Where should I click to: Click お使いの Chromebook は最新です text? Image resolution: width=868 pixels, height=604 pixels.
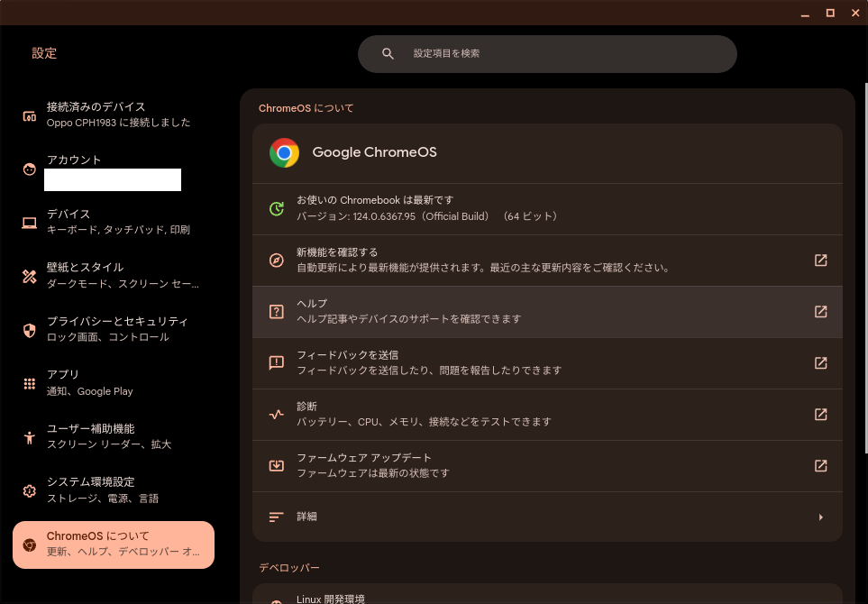[375, 200]
